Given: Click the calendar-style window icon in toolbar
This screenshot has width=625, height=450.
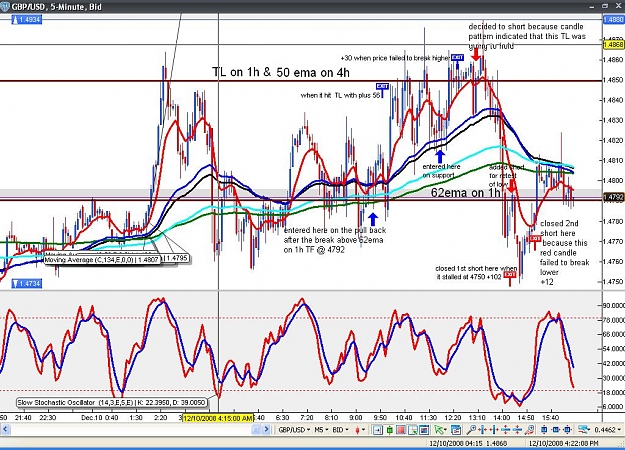Looking at the screenshot, I should click(x=456, y=430).
